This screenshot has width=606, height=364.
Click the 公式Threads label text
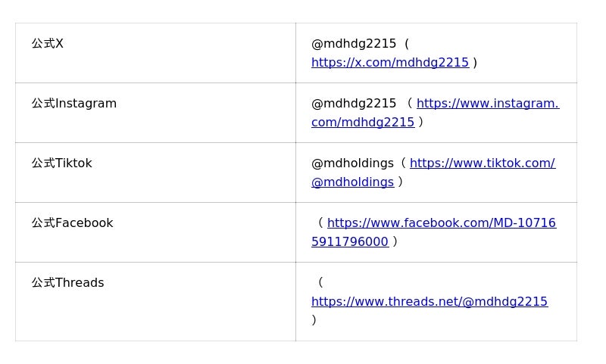coord(68,283)
